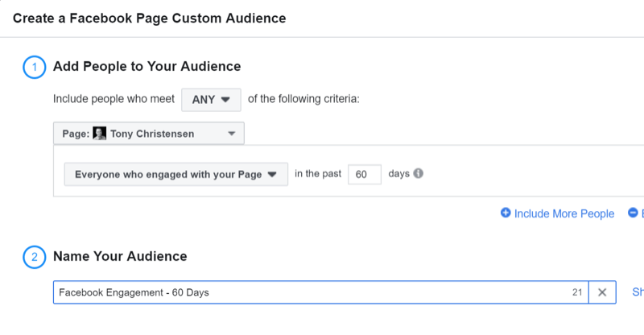Click the 'Include people who meet' label

(x=114, y=99)
